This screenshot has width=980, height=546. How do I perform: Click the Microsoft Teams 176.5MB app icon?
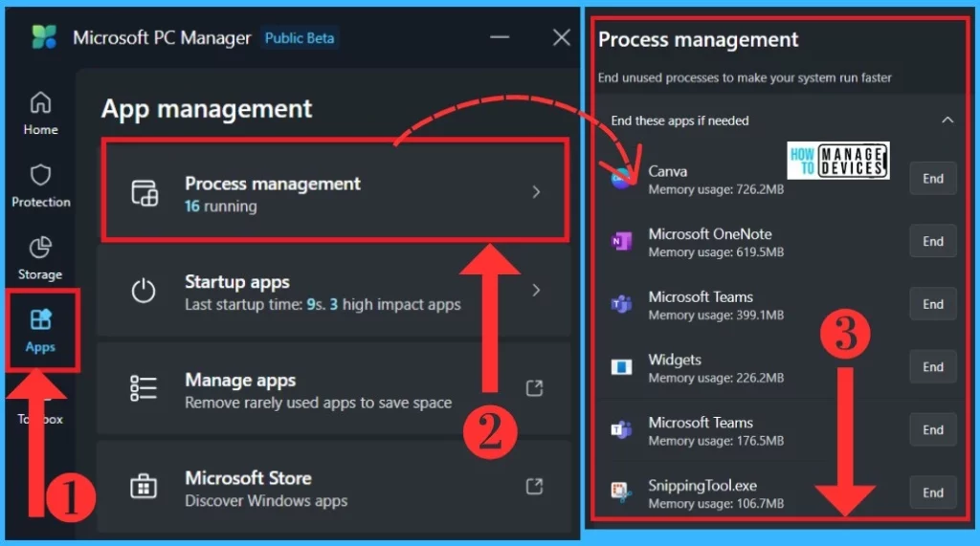621,429
